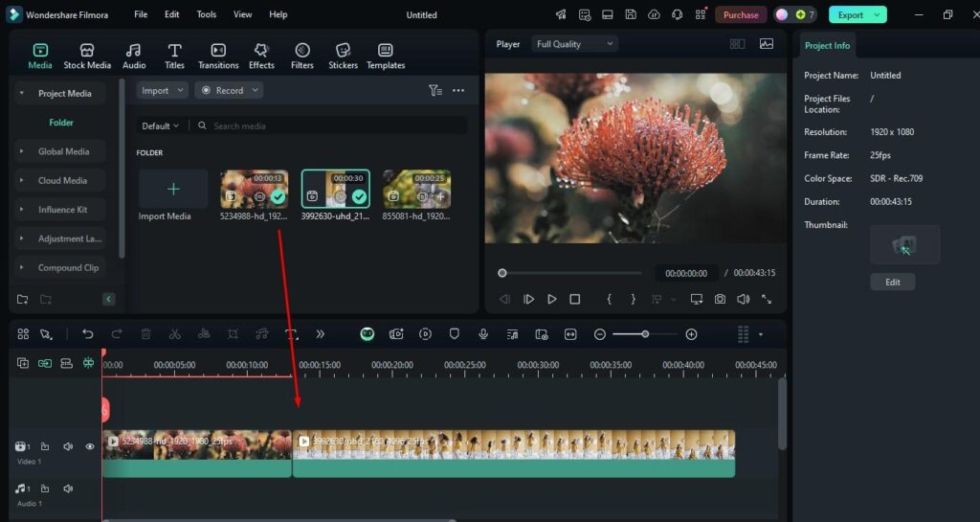Open the Edit menu
Image resolution: width=980 pixels, height=522 pixels.
click(x=172, y=14)
